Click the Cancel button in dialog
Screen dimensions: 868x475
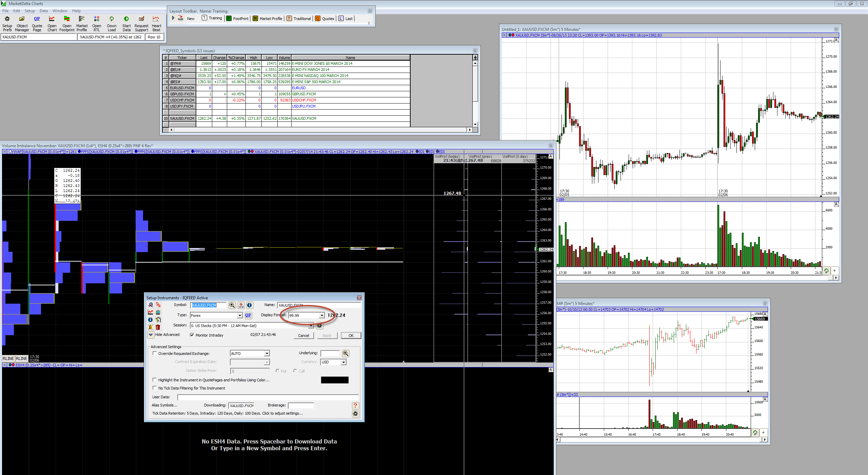[303, 336]
